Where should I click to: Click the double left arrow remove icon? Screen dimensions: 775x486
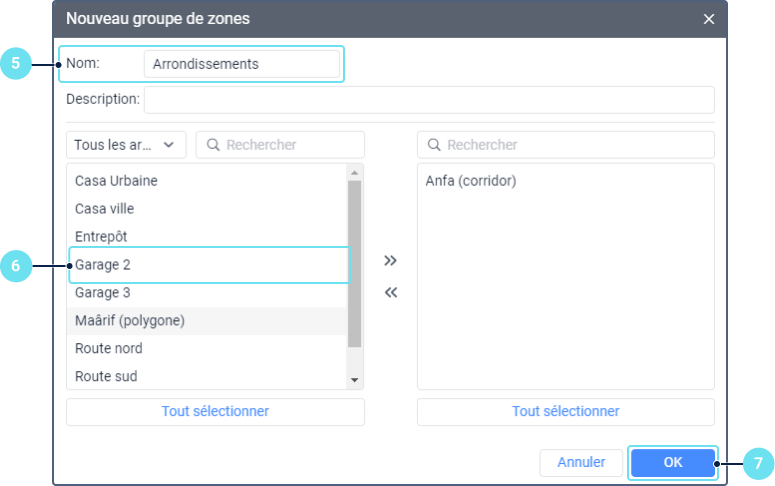point(390,293)
